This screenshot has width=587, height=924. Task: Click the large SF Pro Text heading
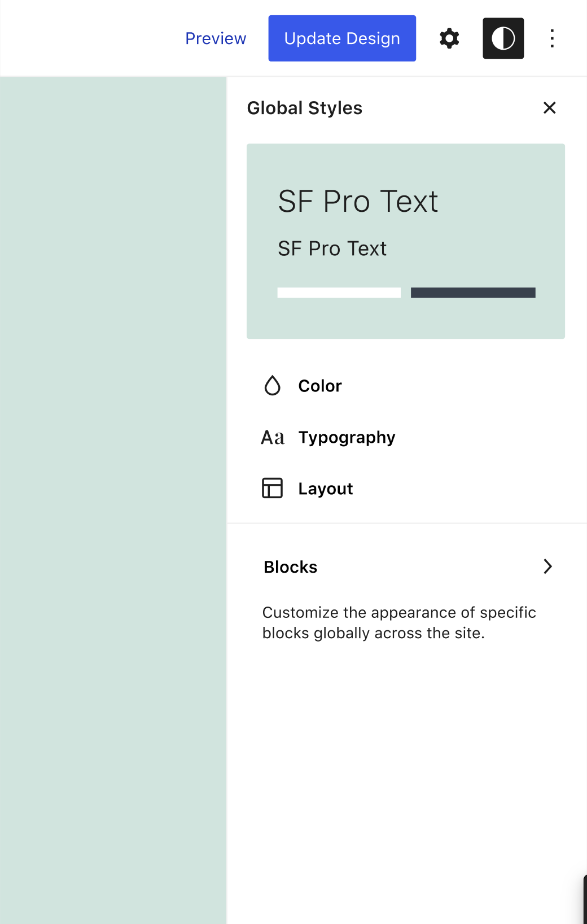pyautogui.click(x=358, y=202)
